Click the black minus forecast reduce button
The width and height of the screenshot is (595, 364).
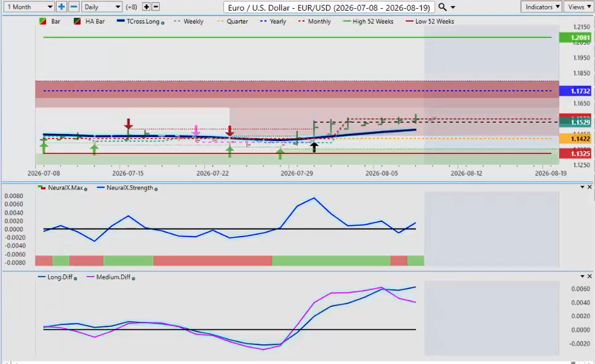(155, 7)
